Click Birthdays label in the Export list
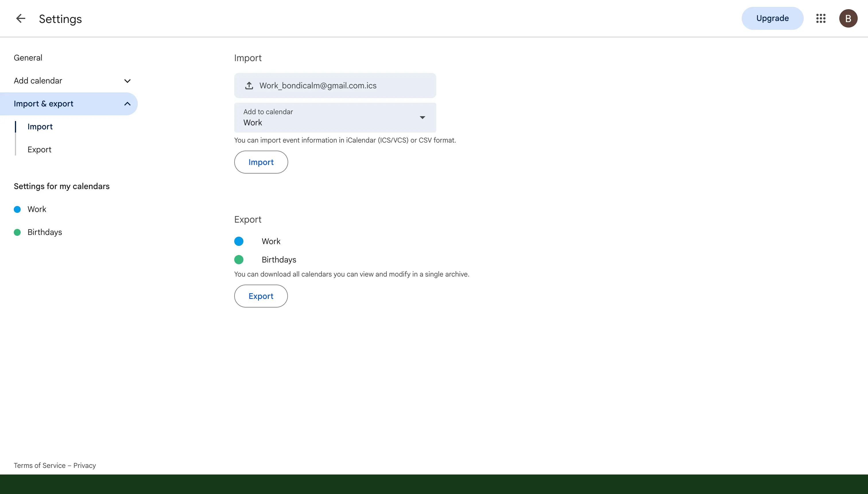868x494 pixels. coord(279,260)
